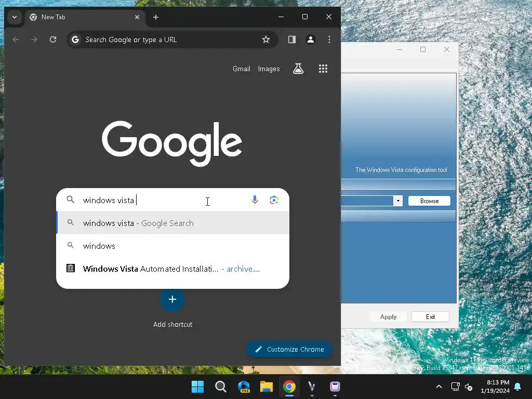Select the New Tab tab
Image resolution: width=532 pixels, height=399 pixels.
click(x=85, y=17)
